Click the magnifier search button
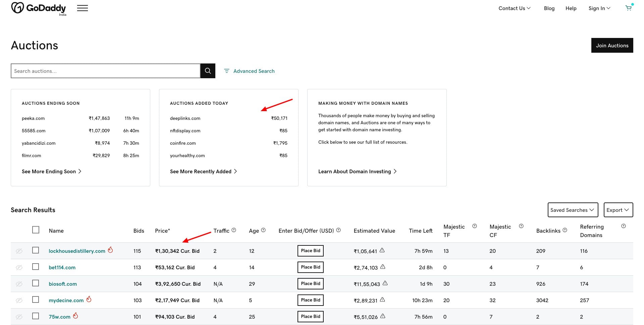 [x=208, y=71]
